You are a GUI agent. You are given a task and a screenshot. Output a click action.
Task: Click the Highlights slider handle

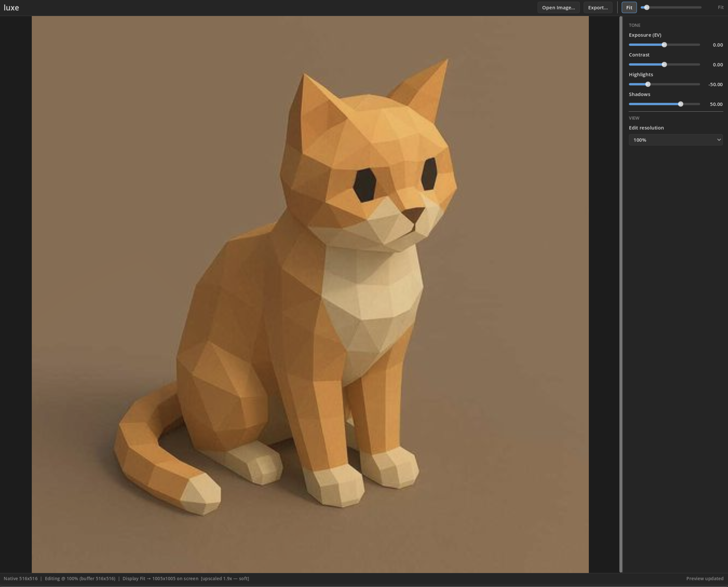648,84
